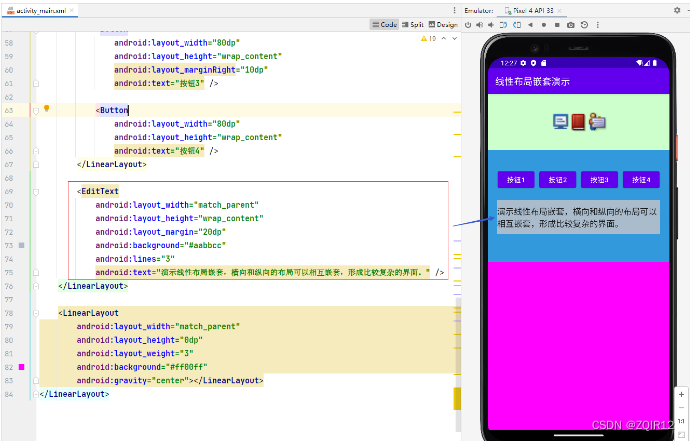Take an emulator screenshot with camera icon
The height and width of the screenshot is (441, 690).
[571, 25]
